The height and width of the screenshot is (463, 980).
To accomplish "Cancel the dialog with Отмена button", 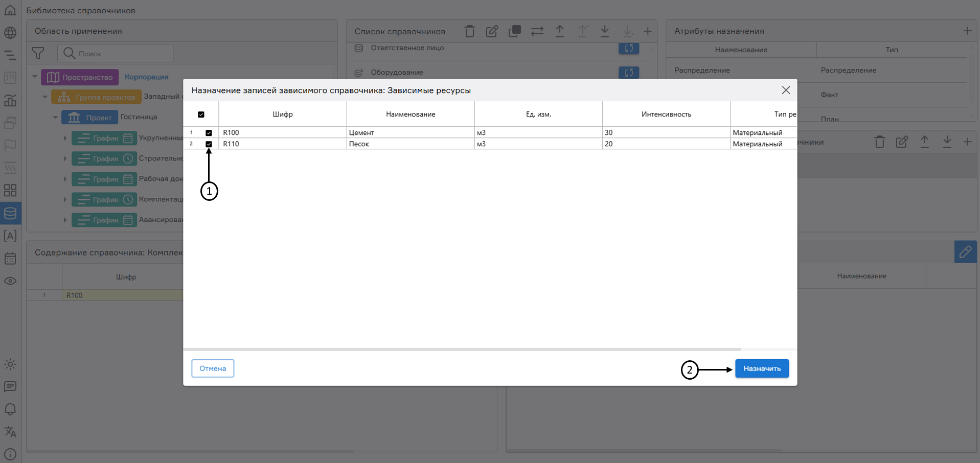I will (x=212, y=368).
